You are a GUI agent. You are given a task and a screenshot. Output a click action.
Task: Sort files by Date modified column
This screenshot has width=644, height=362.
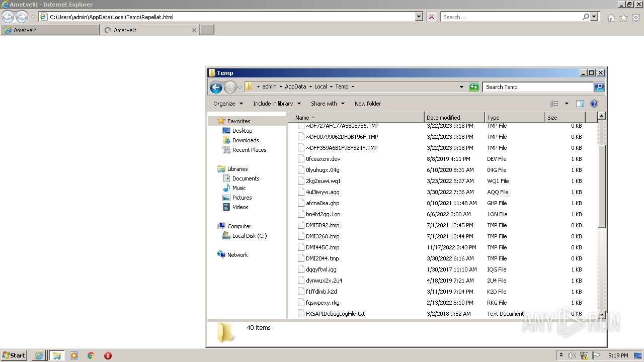[x=454, y=118]
